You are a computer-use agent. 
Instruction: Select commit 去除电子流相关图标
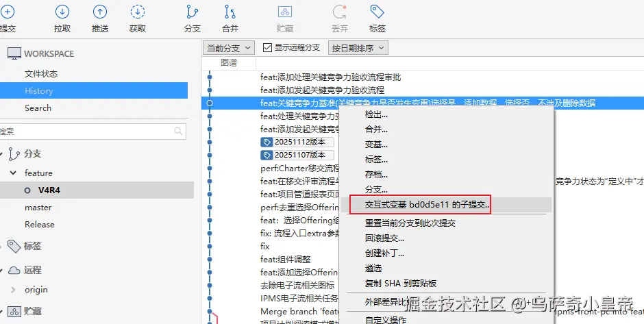(x=297, y=286)
